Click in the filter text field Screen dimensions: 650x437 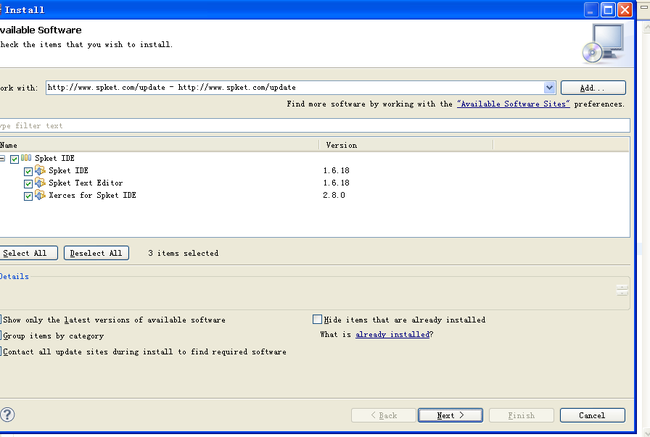click(x=314, y=126)
